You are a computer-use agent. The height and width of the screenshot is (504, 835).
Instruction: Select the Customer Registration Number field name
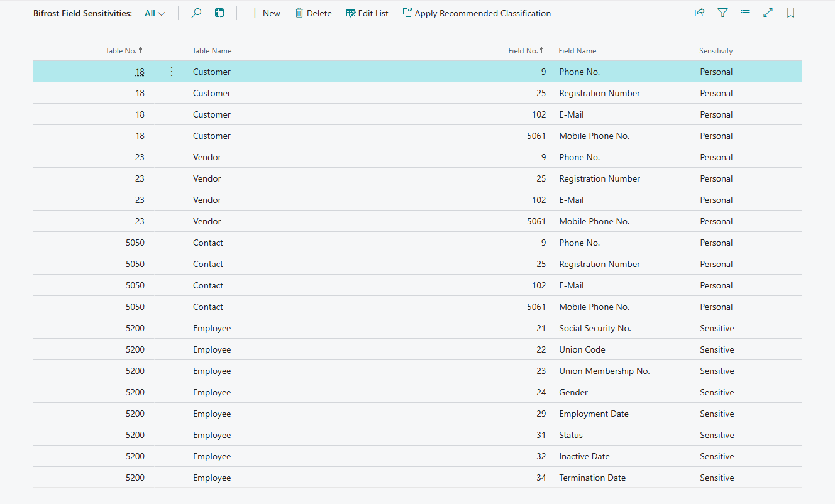(600, 93)
